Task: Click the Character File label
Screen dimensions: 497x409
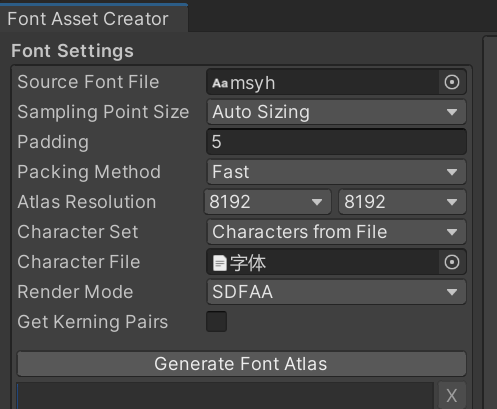Action: pos(79,262)
